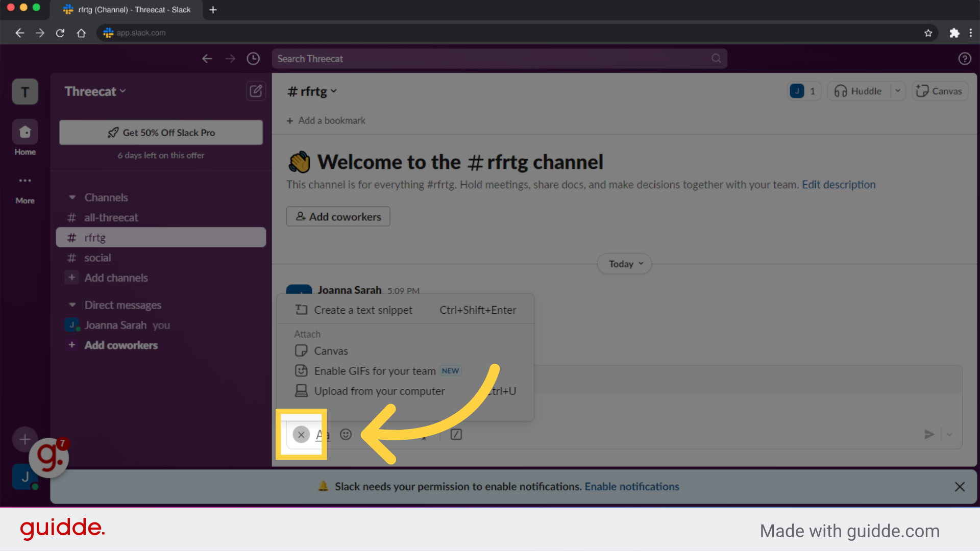Choose Upload from your computer
980x551 pixels.
click(379, 391)
